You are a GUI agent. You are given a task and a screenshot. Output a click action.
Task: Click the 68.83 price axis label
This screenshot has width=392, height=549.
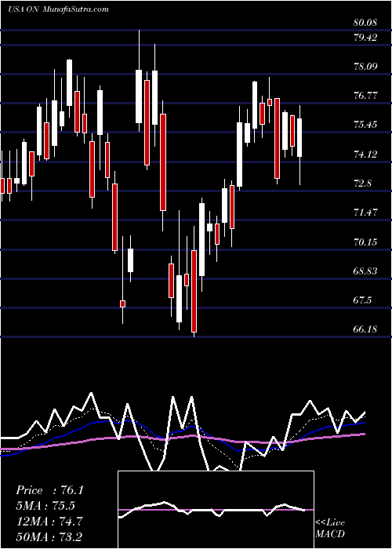pyautogui.click(x=365, y=271)
